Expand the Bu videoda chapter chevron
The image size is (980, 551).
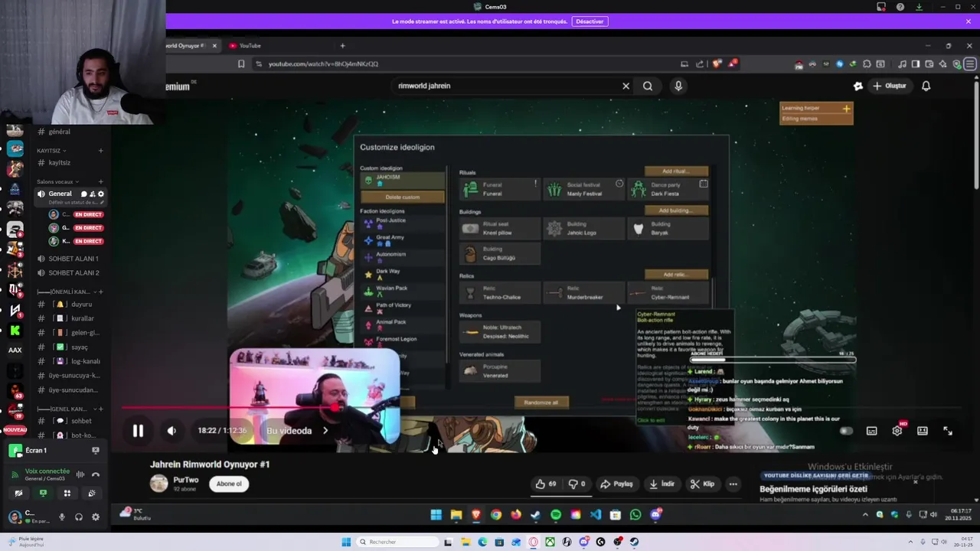click(325, 431)
